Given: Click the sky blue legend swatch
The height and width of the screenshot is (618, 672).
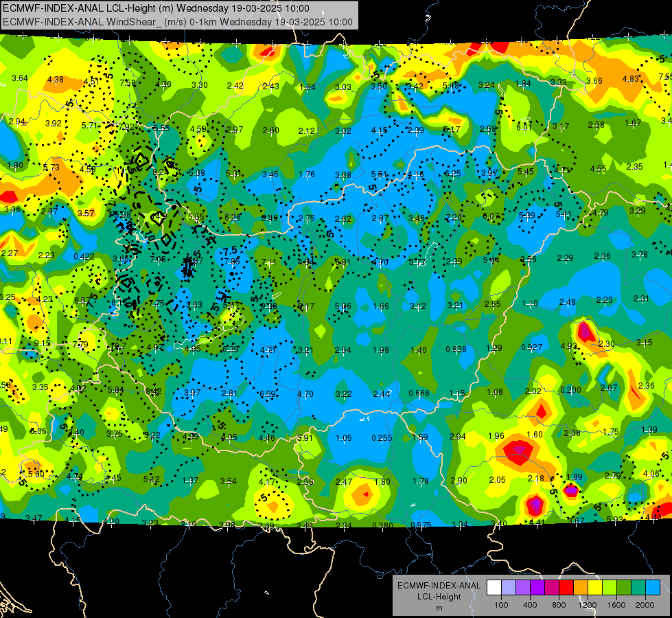Looking at the screenshot, I should coord(653,588).
